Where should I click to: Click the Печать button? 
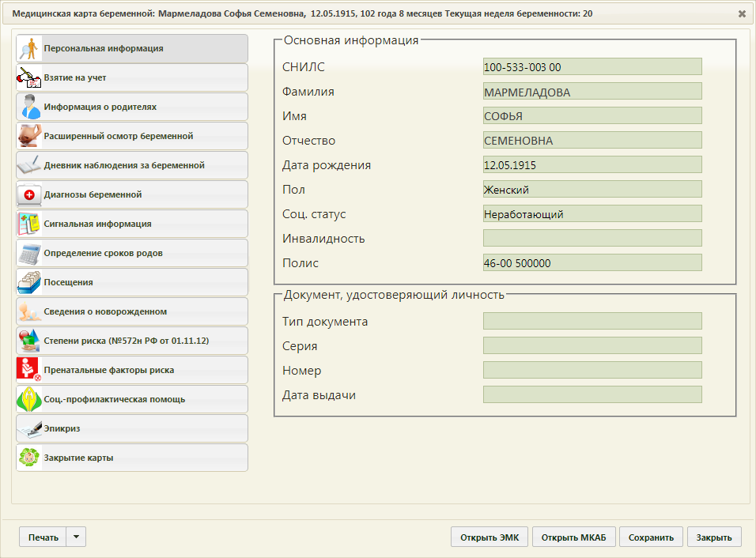pyautogui.click(x=43, y=537)
